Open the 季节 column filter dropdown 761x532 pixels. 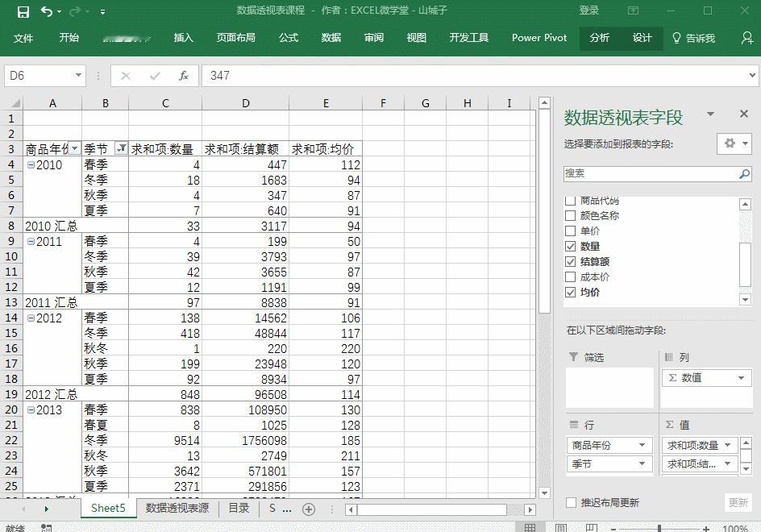[121, 148]
